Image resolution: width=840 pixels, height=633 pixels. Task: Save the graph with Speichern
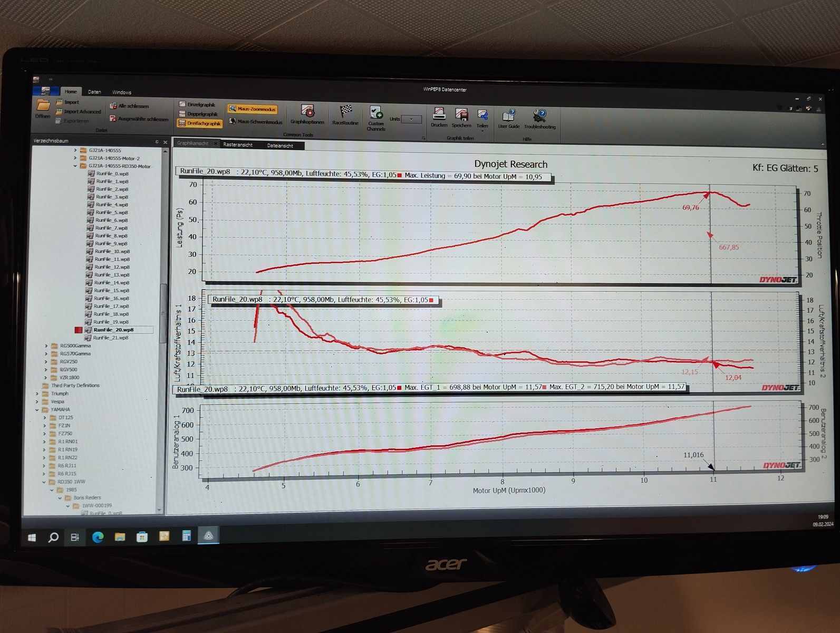(461, 117)
